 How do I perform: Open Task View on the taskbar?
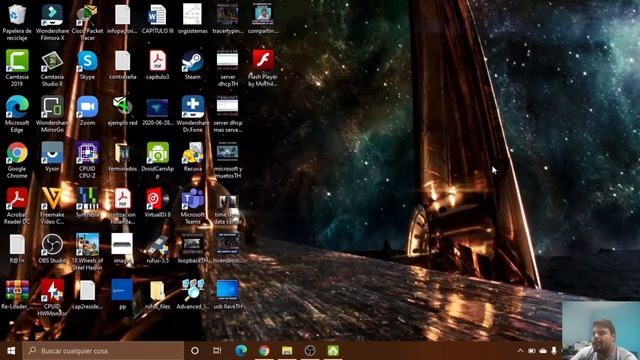coord(217,351)
